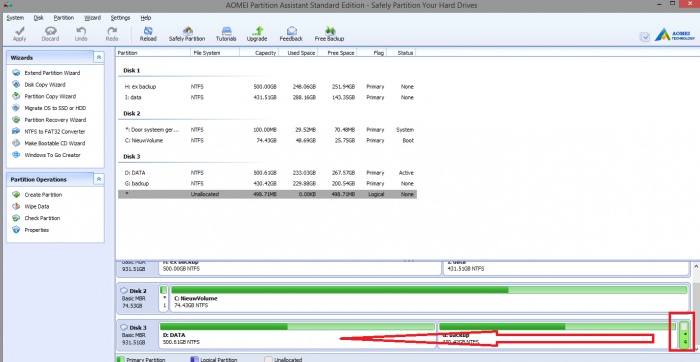Choose the Check Partition operation
The image size is (700, 362).
[36, 218]
